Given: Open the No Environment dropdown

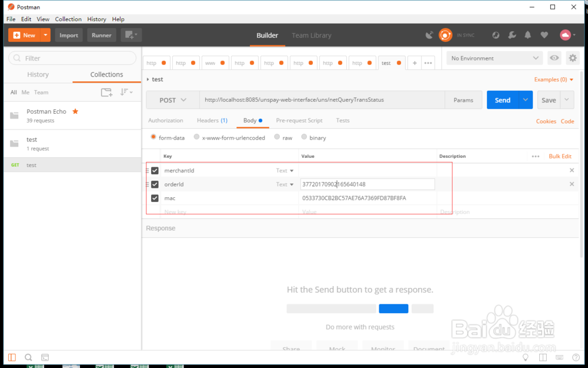Looking at the screenshot, I should tap(495, 58).
